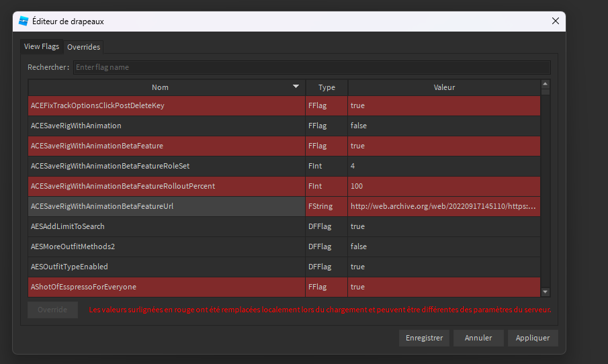Screen dimensions: 608x364
Task: Click the Roblox Studio logo in title bar
Action: click(24, 21)
